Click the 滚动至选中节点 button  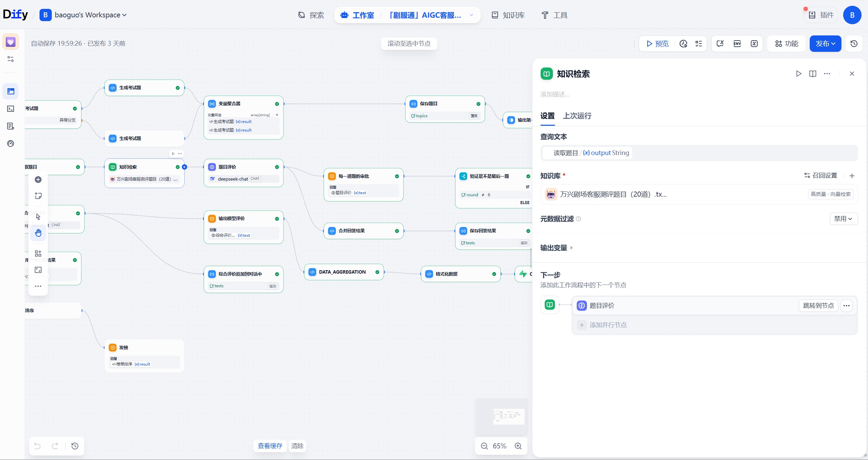(x=409, y=44)
